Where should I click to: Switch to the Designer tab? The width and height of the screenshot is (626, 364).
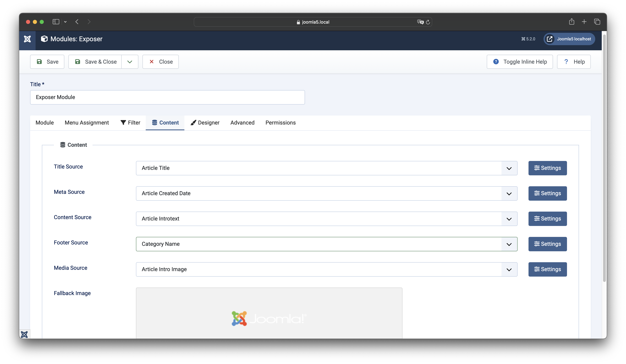coord(205,122)
